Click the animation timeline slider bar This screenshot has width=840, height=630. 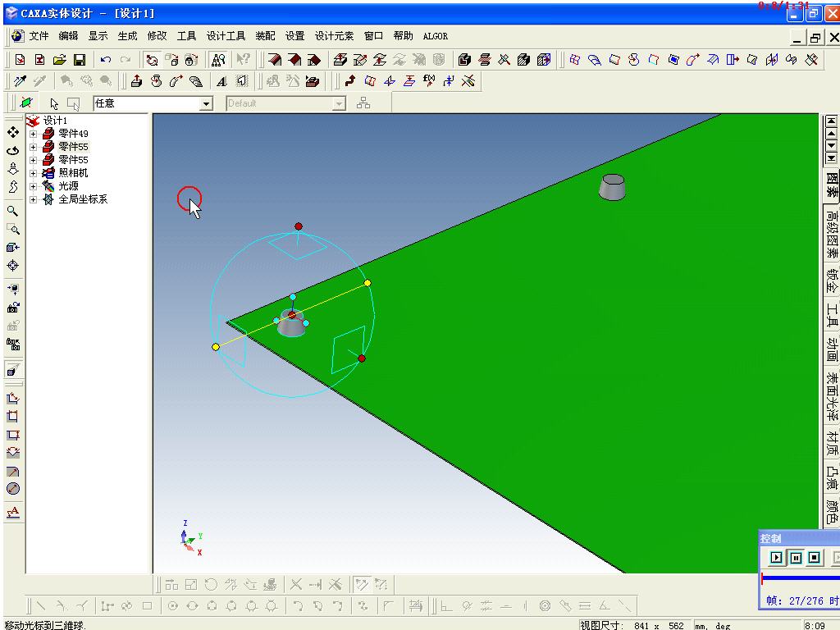801,577
